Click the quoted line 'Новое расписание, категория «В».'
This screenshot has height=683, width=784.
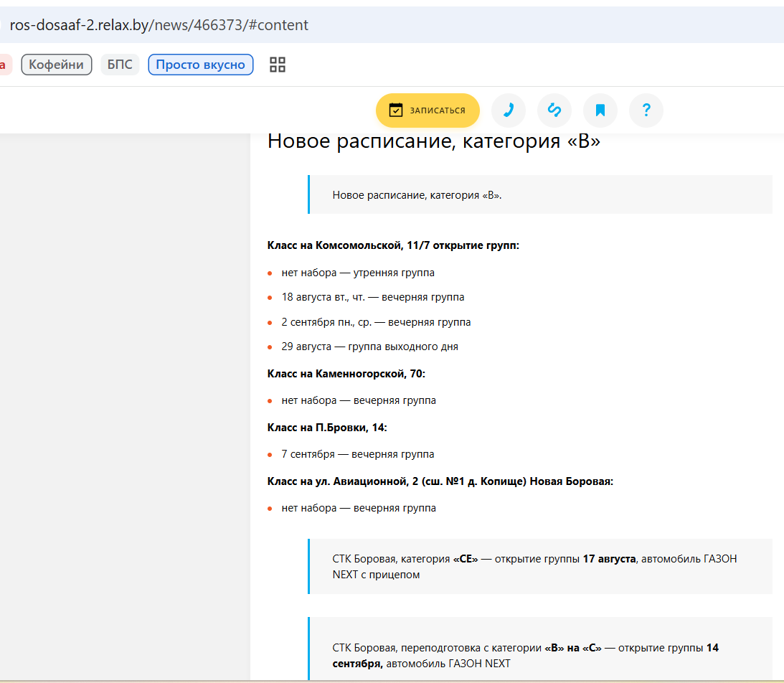click(417, 195)
